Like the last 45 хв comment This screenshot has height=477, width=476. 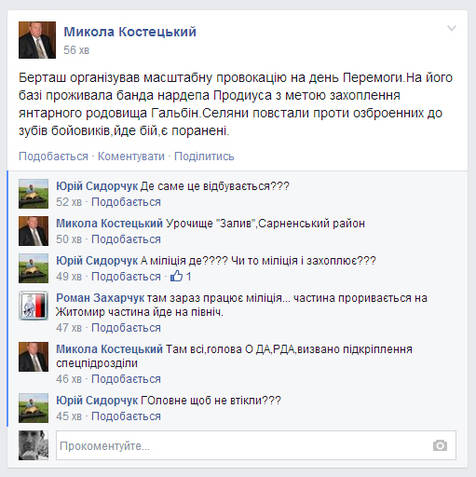coord(126,416)
